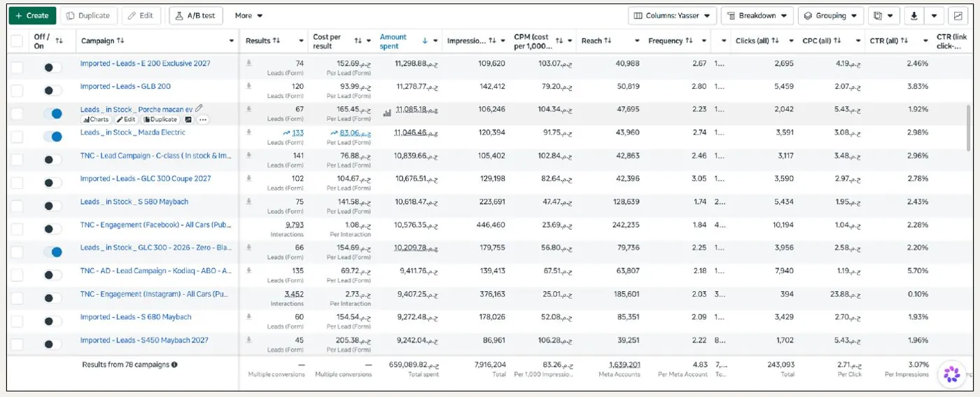Viewport: 980px width, 397px height.
Task: Toggle on Imported Leads GLB 200 campaign
Action: [x=52, y=90]
